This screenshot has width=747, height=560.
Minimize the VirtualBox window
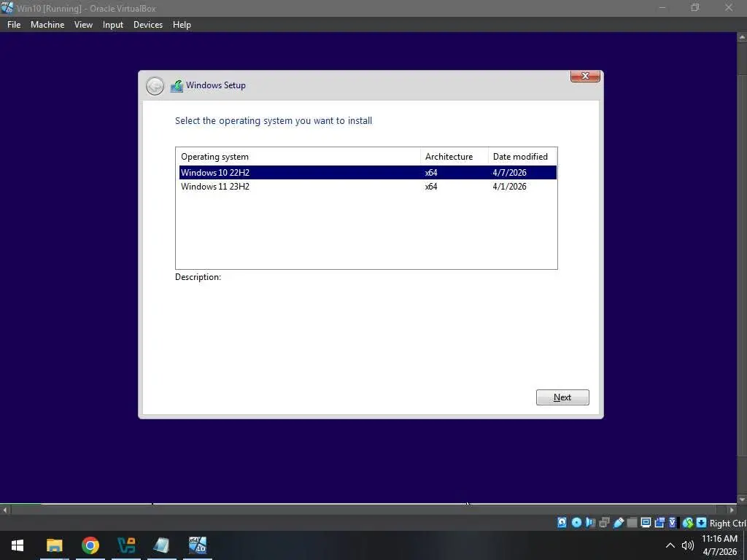pyautogui.click(x=662, y=8)
